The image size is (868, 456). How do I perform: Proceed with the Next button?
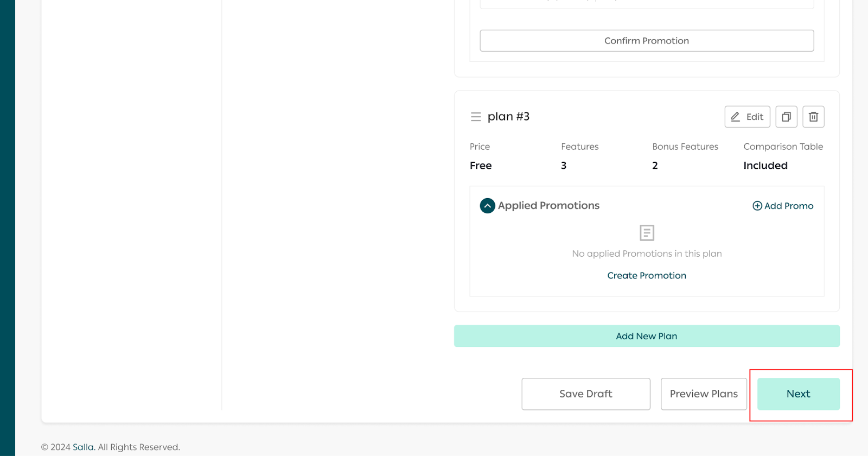coord(798,394)
